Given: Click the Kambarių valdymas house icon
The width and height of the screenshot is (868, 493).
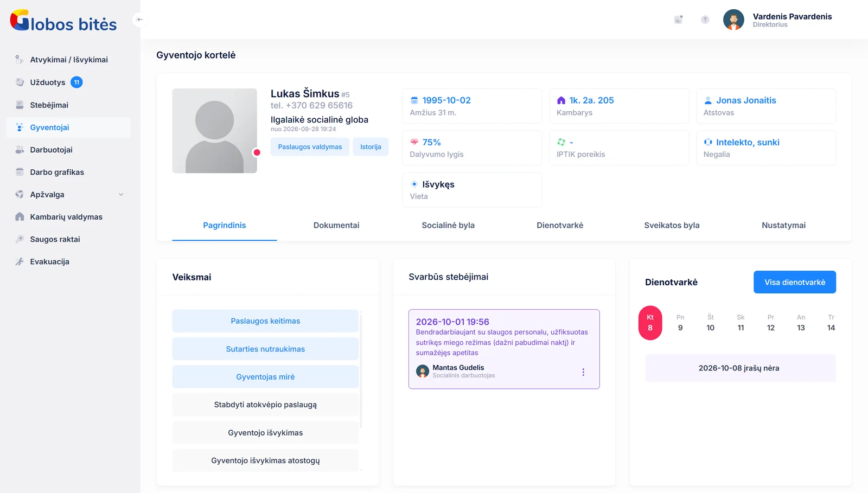Looking at the screenshot, I should pyautogui.click(x=20, y=217).
